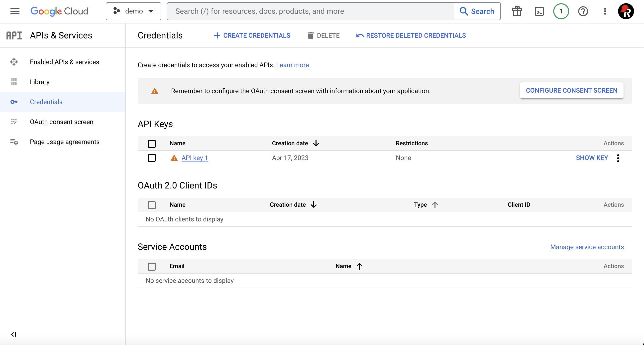Sort OAuth clients by Type
Image resolution: width=644 pixels, height=345 pixels.
tap(426, 205)
